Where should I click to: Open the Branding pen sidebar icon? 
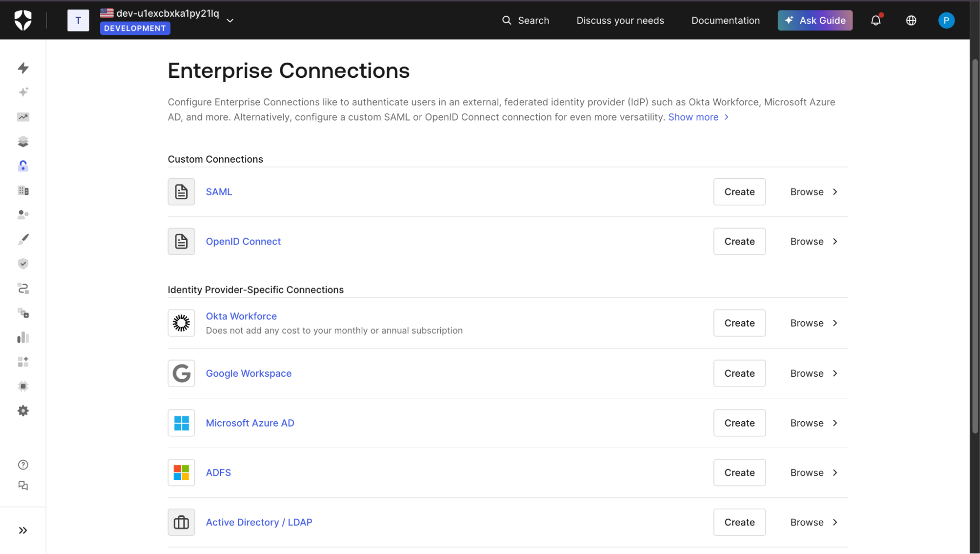tap(23, 239)
